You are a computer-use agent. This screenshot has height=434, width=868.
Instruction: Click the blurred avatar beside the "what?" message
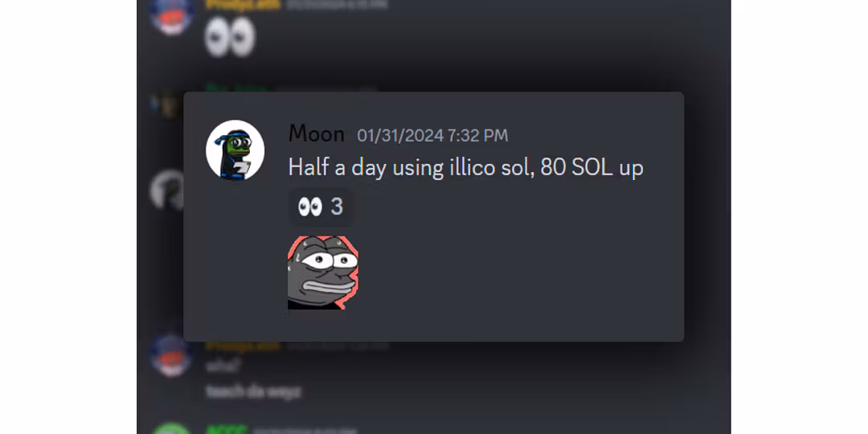coord(172,355)
